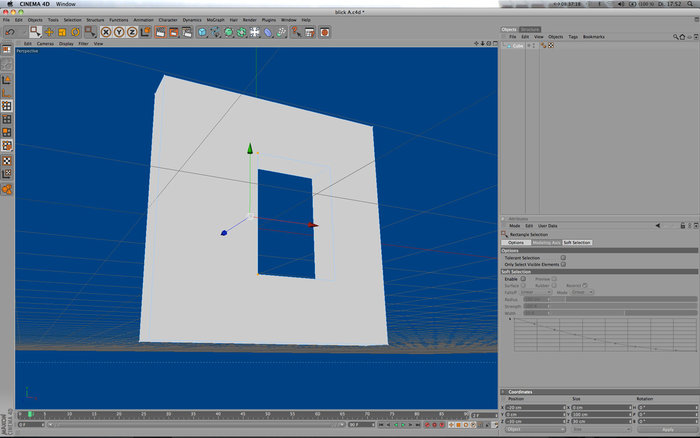Viewport: 700px width, 438px height.
Task: Open the Mode dropdown beside Falloff
Action: (x=582, y=292)
